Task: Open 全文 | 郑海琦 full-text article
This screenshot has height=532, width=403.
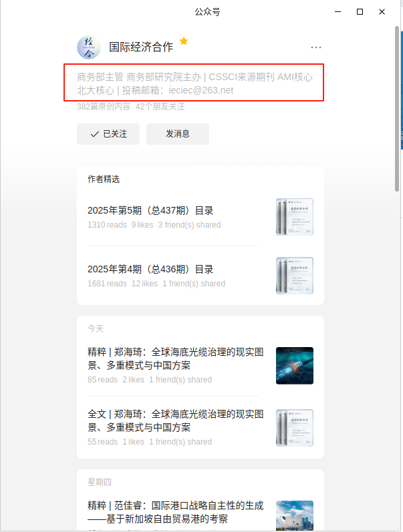Action: [176, 421]
